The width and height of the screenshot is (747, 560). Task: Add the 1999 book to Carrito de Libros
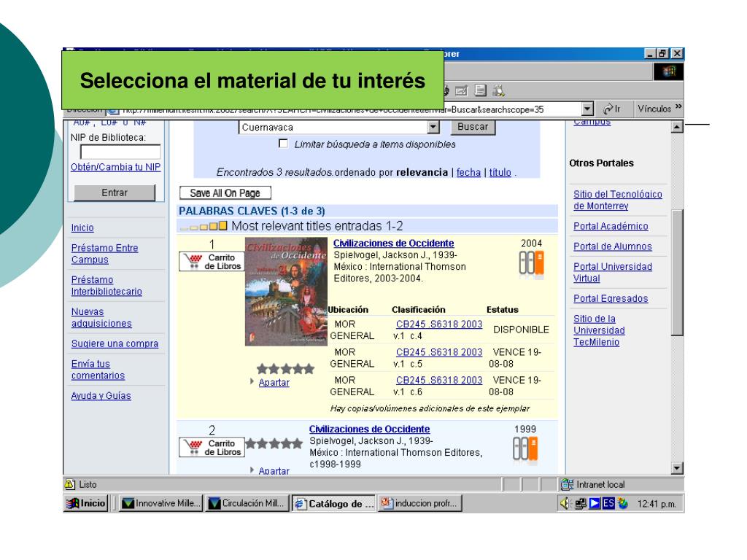point(212,447)
